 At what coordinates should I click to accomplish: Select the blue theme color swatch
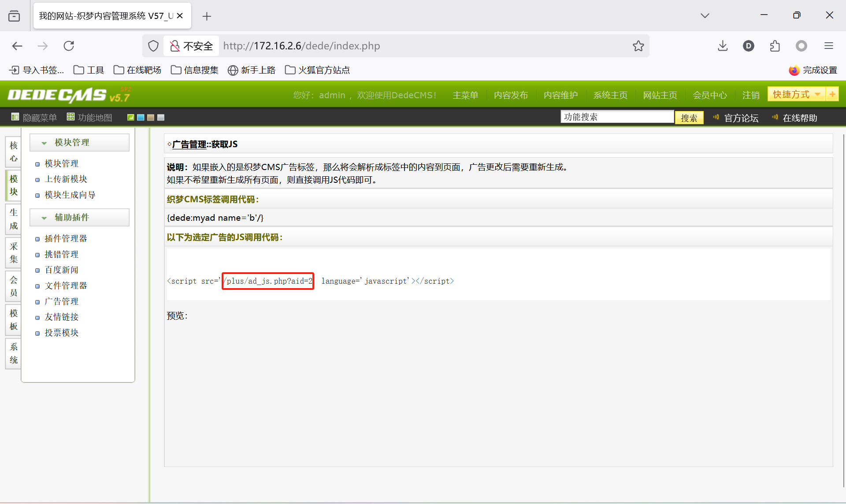pos(141,118)
